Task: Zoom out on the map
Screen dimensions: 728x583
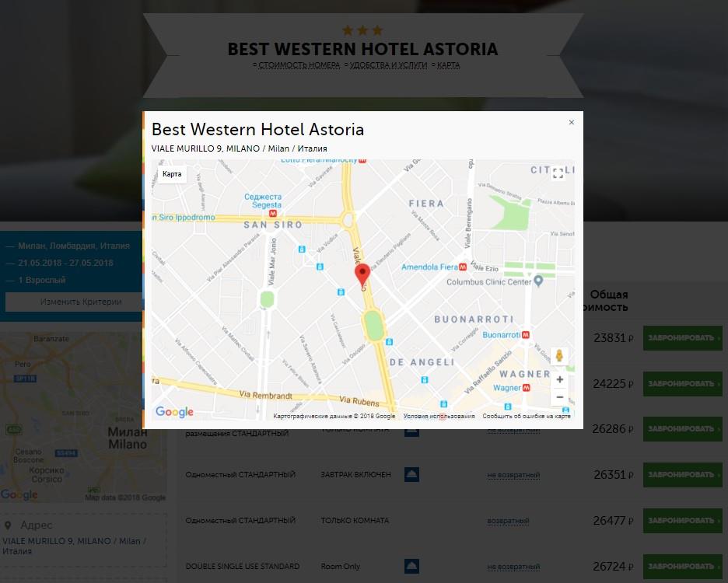Action: pos(560,397)
